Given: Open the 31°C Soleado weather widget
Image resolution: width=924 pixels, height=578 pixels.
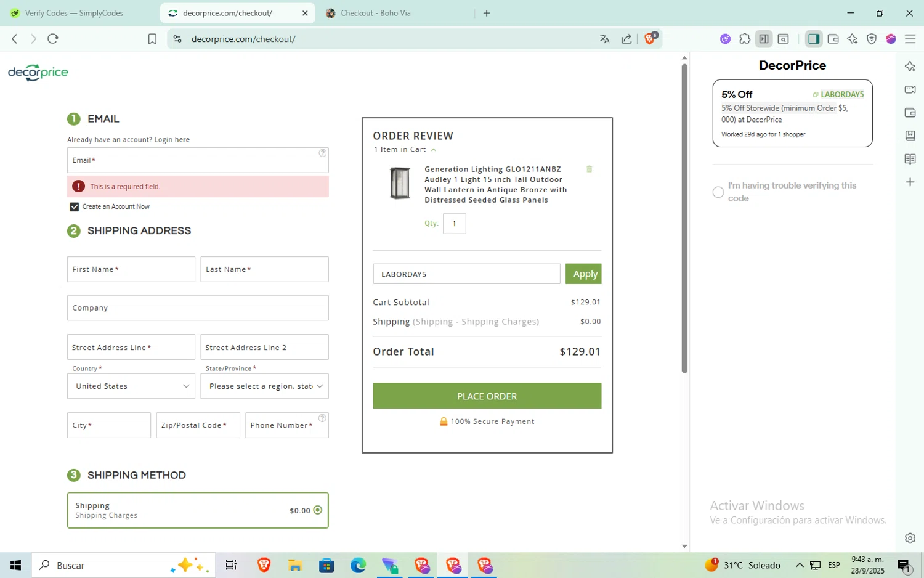Looking at the screenshot, I should (742, 565).
